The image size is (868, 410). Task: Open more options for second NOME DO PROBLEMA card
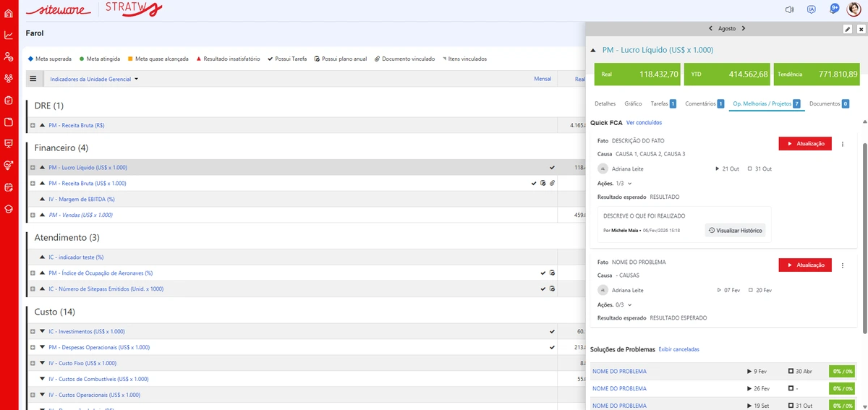(x=842, y=265)
